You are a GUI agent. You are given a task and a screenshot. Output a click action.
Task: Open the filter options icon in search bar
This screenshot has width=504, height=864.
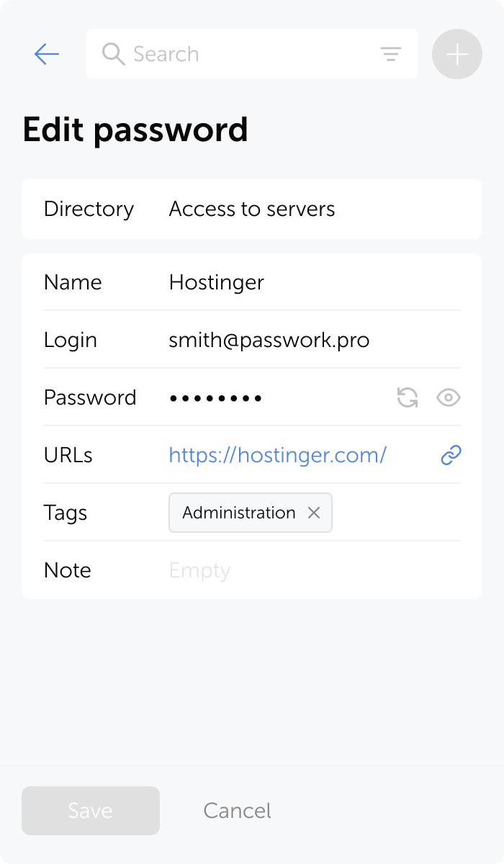tap(390, 54)
